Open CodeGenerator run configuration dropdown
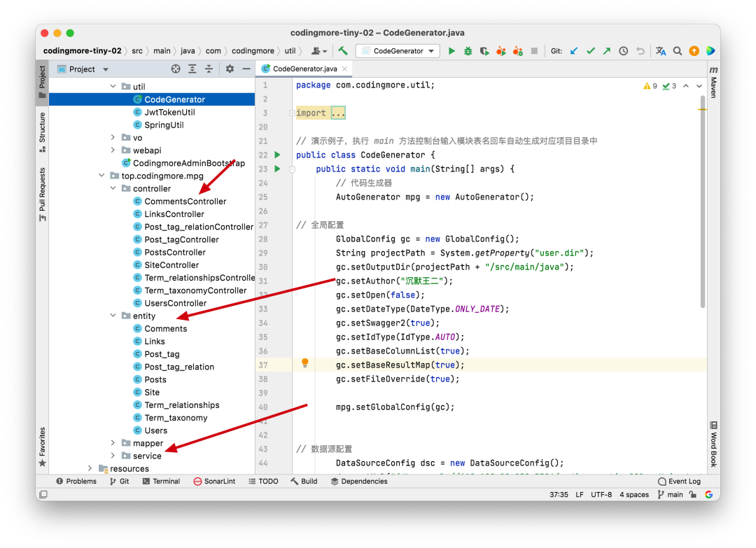The image size is (756, 548). [x=398, y=51]
